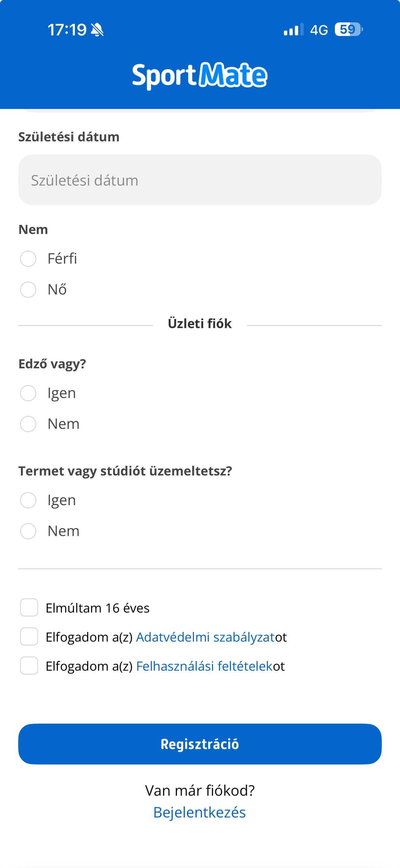The width and height of the screenshot is (400, 868).
Task: Tap the SportMate logo
Action: pyautogui.click(x=200, y=75)
